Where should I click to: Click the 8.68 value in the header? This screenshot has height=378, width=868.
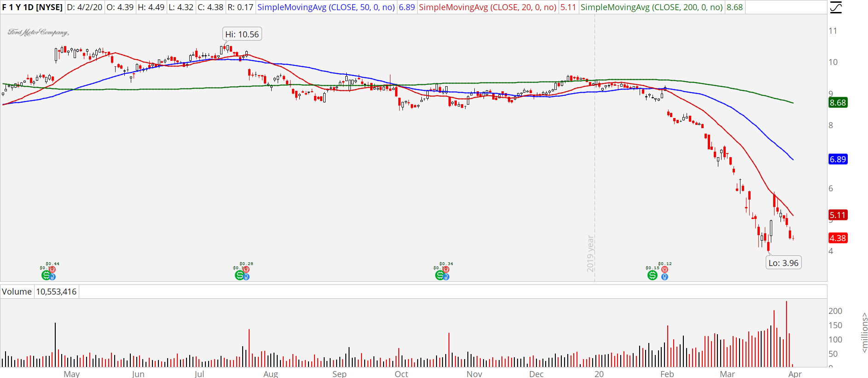tap(734, 7)
